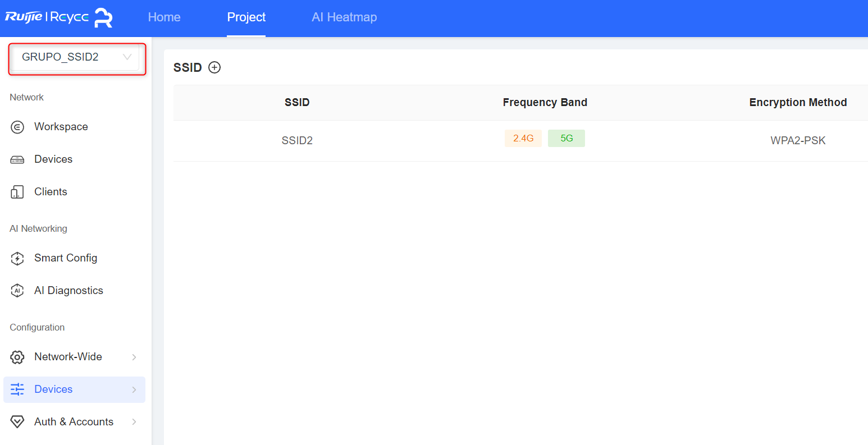Image resolution: width=868 pixels, height=445 pixels.
Task: Click the Network-Wide gear icon
Action: (x=17, y=357)
